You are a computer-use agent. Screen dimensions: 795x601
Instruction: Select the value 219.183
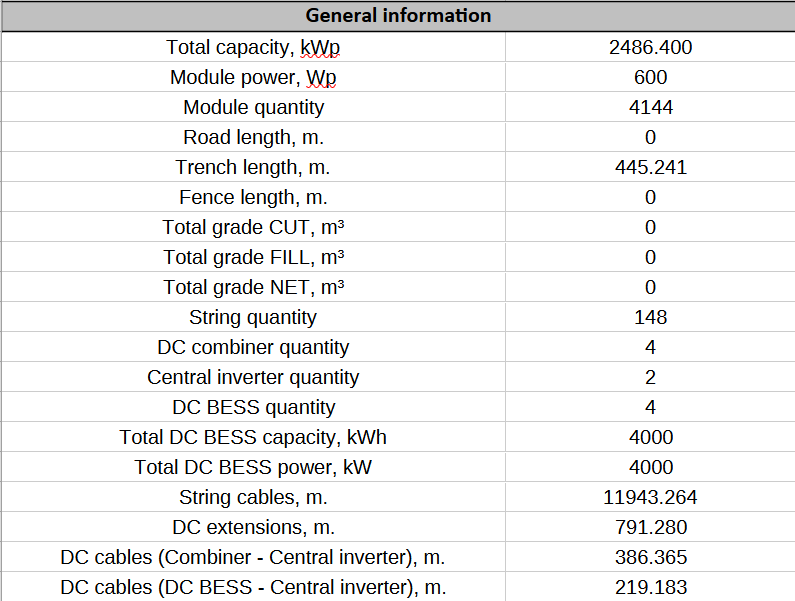(651, 587)
